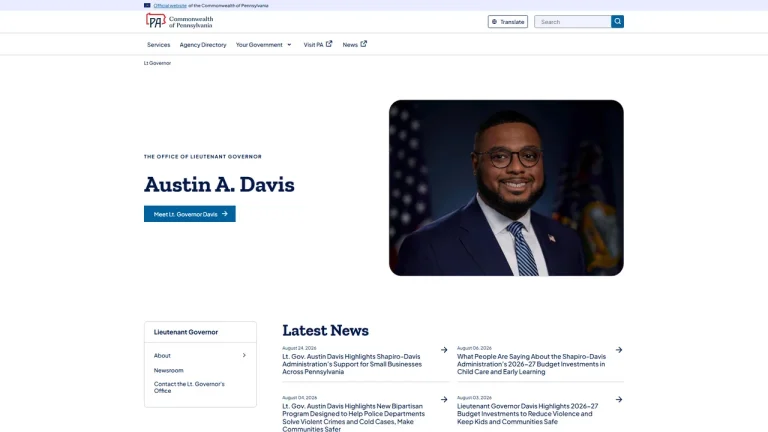
Task: Click into the Search input field
Action: click(x=573, y=22)
